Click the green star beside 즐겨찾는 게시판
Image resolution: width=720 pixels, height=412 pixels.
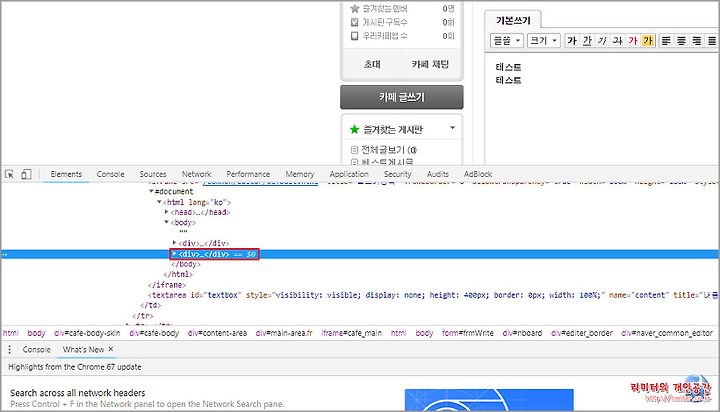pyautogui.click(x=354, y=130)
